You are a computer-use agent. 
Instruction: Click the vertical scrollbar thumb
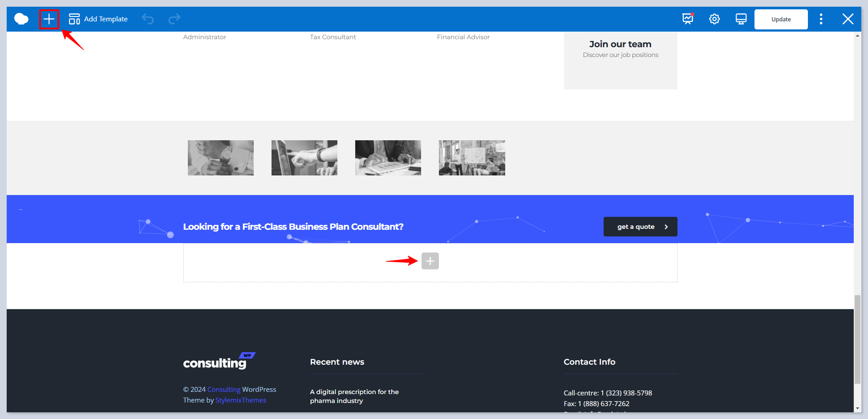pyautogui.click(x=857, y=338)
